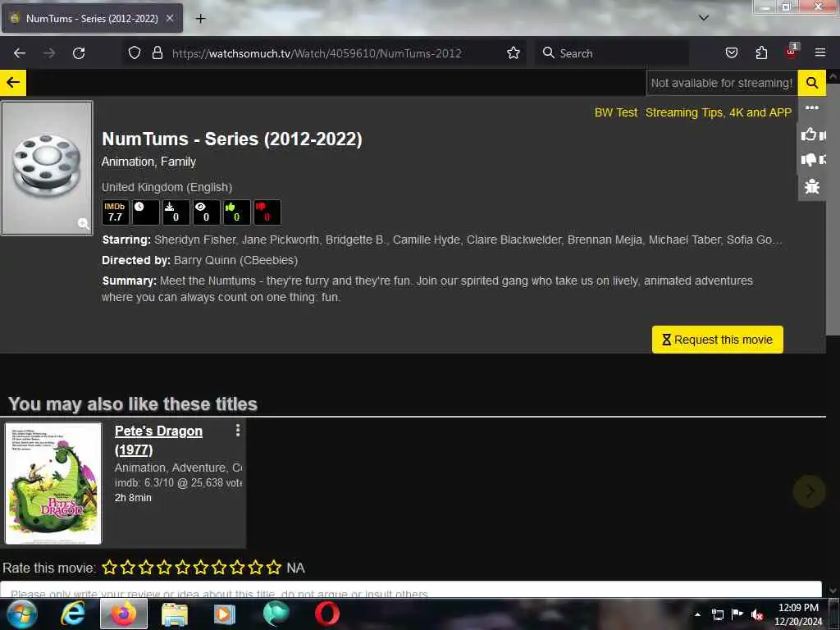This screenshot has width=840, height=630.
Task: Click the teal globe browser taskbar icon
Action: pyautogui.click(x=276, y=614)
